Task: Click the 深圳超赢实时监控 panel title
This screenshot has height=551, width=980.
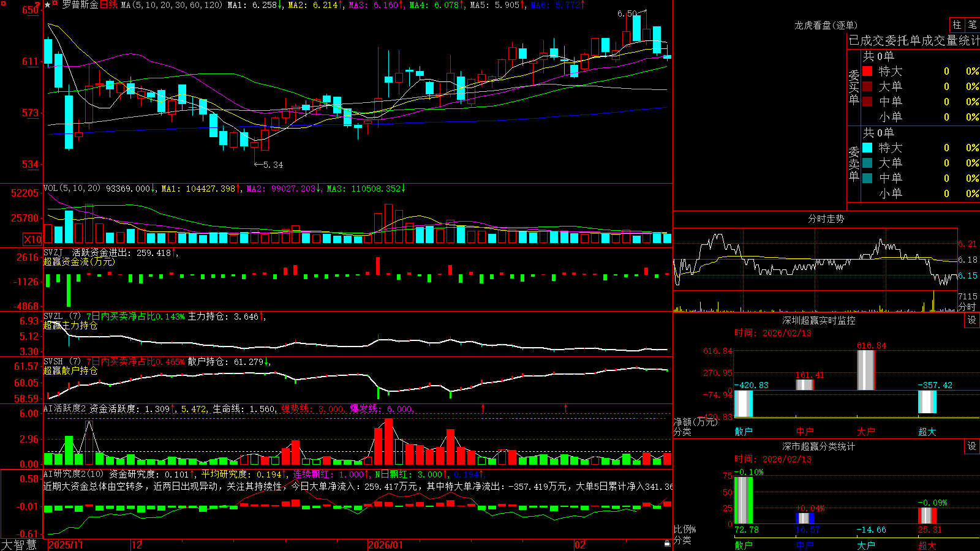Action: [x=818, y=320]
